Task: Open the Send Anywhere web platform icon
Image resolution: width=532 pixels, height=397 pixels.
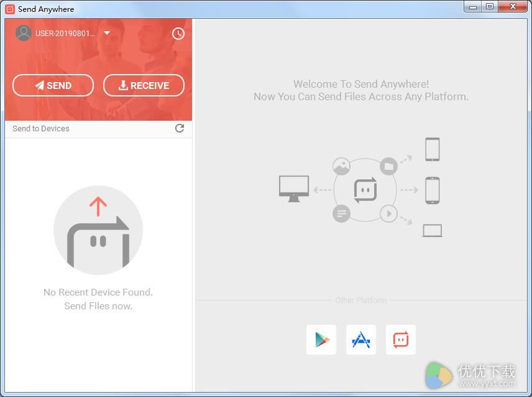Action: pos(401,340)
